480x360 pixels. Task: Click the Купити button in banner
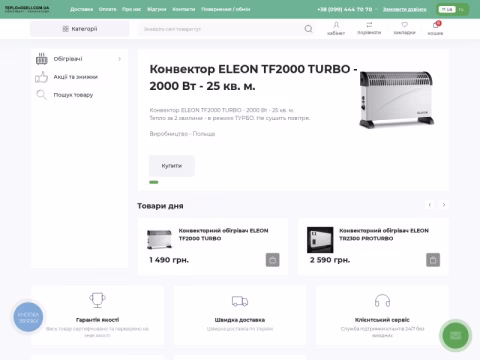(172, 166)
